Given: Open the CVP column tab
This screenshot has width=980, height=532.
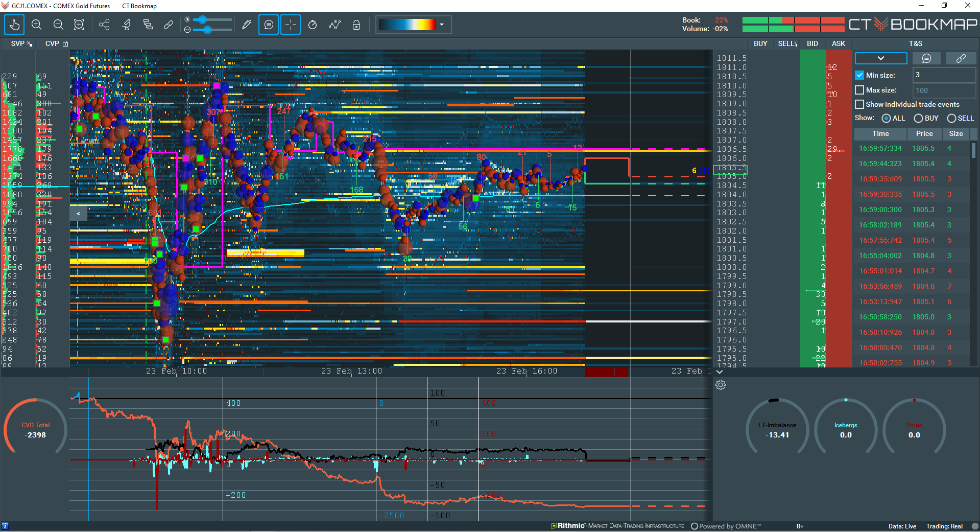Looking at the screenshot, I should click(52, 44).
